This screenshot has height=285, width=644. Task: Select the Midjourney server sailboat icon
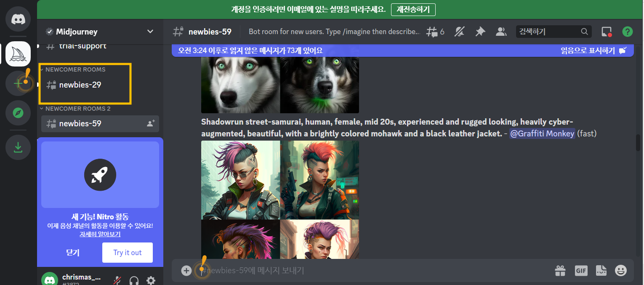pyautogui.click(x=18, y=53)
